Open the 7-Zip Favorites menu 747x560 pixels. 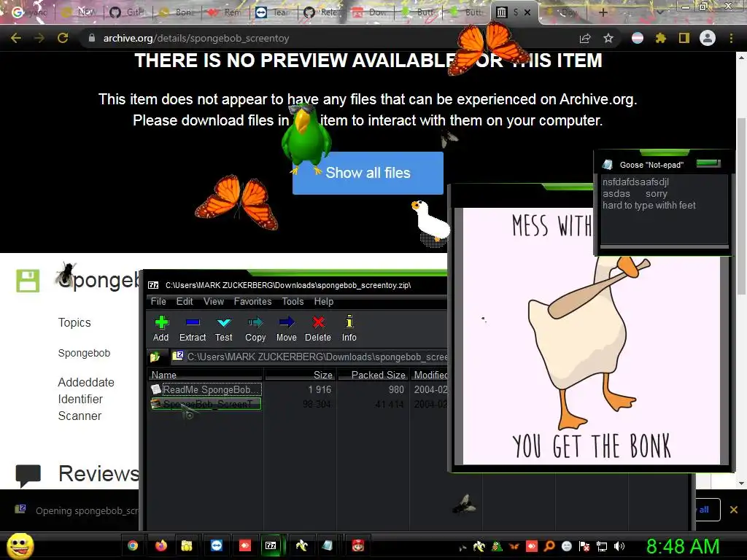point(252,301)
